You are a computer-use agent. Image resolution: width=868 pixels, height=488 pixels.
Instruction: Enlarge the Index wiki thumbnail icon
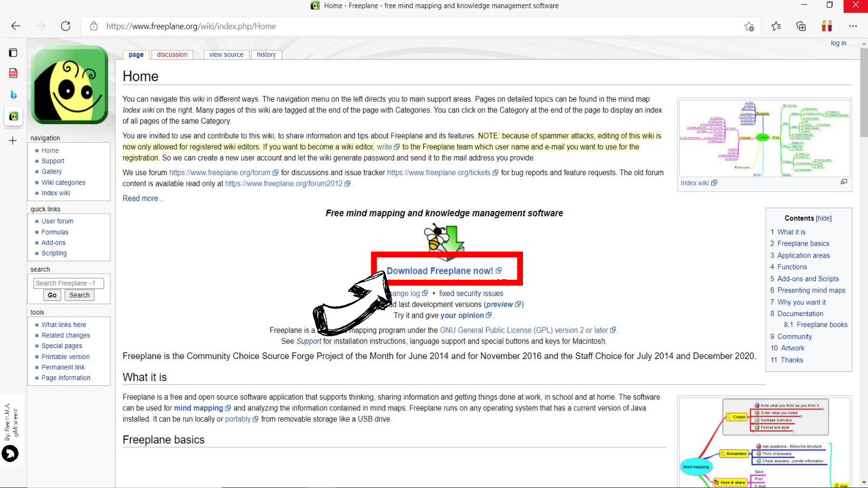[x=844, y=182]
